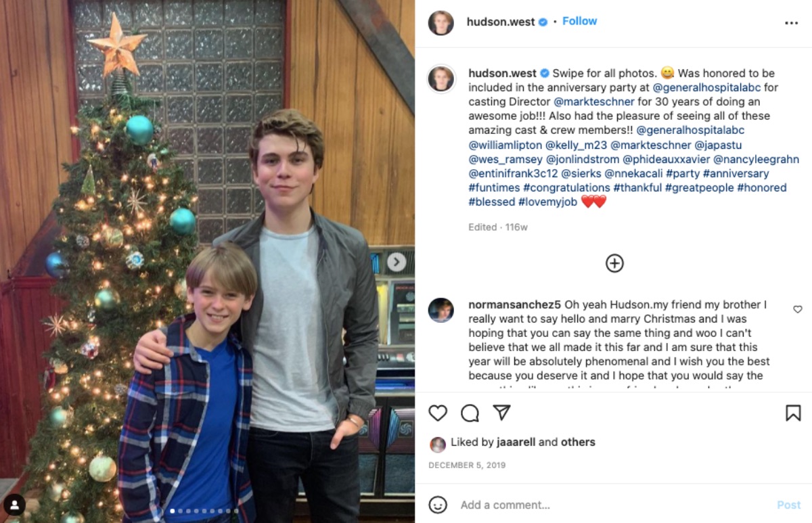Open the #lovemyjob hashtag

[x=547, y=202]
